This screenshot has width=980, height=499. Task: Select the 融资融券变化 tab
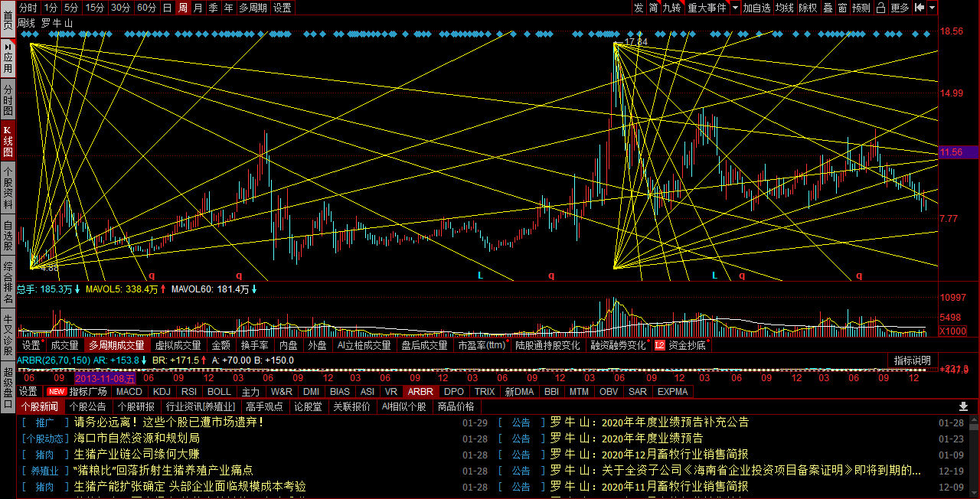pos(617,345)
